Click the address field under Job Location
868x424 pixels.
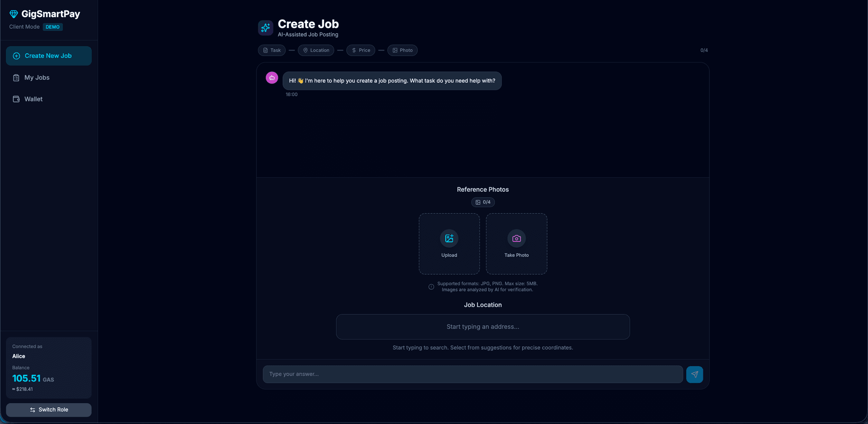482,327
